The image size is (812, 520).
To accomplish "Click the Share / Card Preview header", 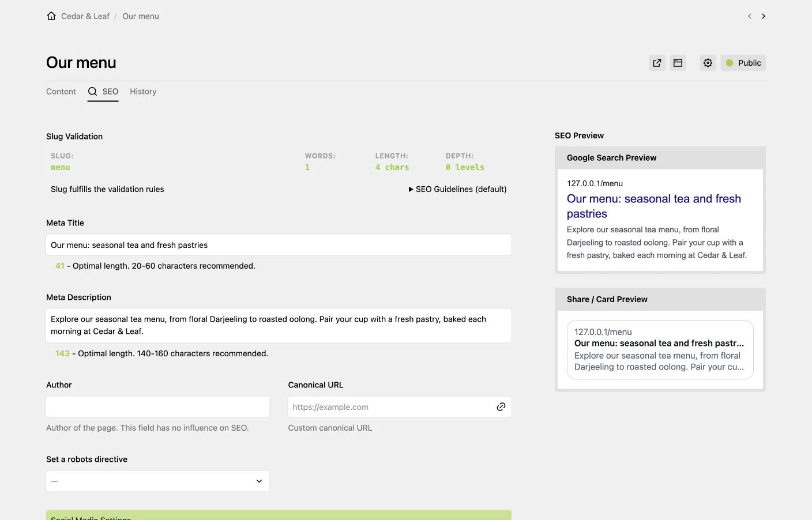I will [x=660, y=299].
